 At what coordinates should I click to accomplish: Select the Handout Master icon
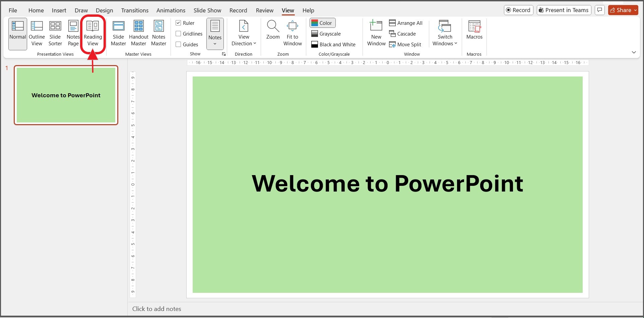point(138,27)
